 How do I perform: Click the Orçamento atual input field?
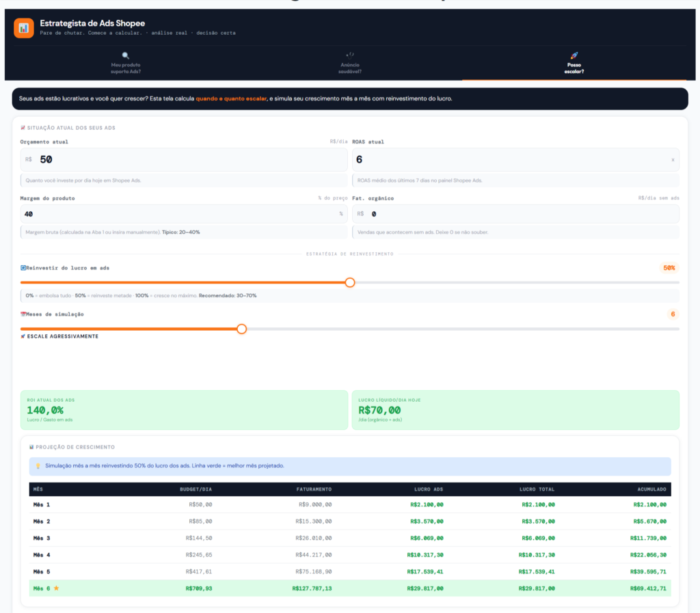tap(184, 160)
